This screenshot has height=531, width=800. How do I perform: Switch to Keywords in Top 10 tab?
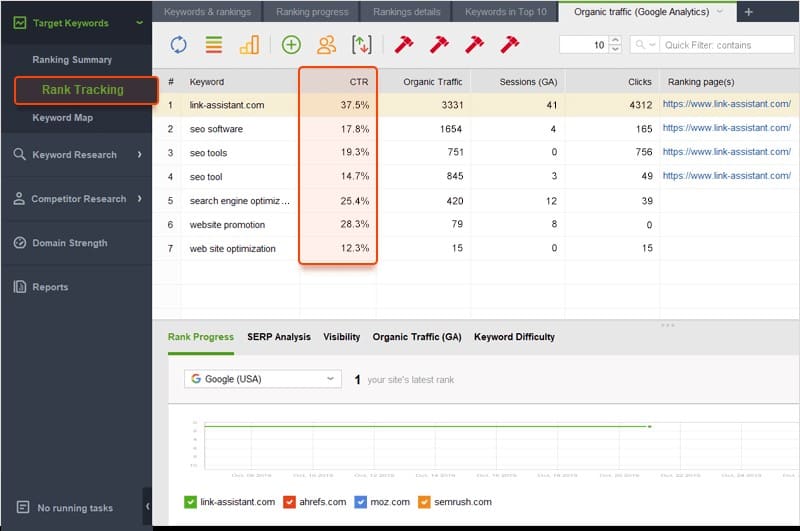point(505,12)
